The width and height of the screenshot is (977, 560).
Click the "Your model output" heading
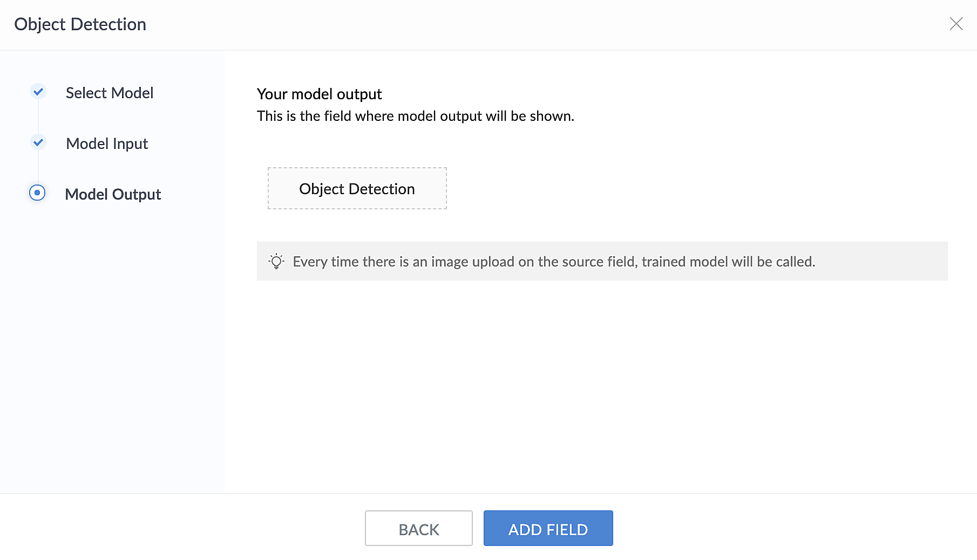coord(319,94)
